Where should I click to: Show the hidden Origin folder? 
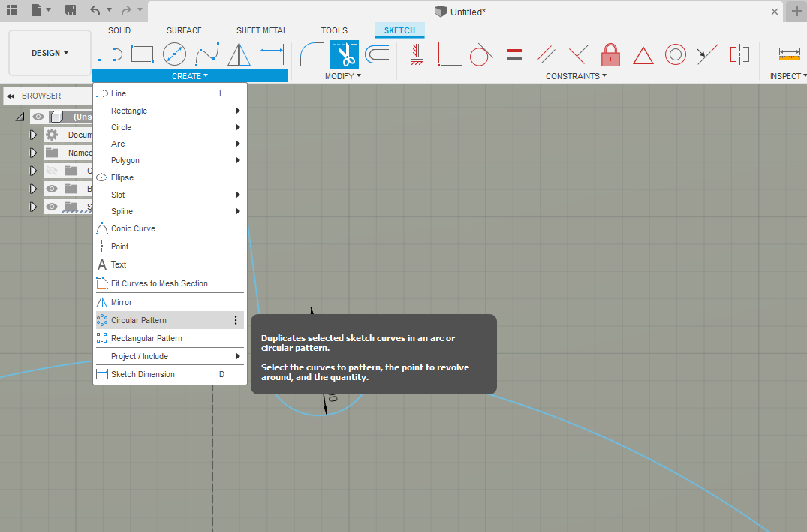pyautogui.click(x=52, y=171)
